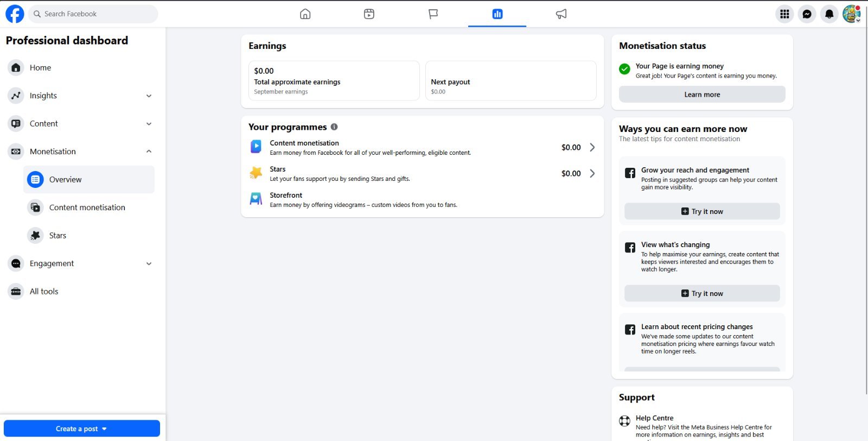Select Content monetisation in the sidebar
Image resolution: width=868 pixels, height=441 pixels.
click(89, 207)
